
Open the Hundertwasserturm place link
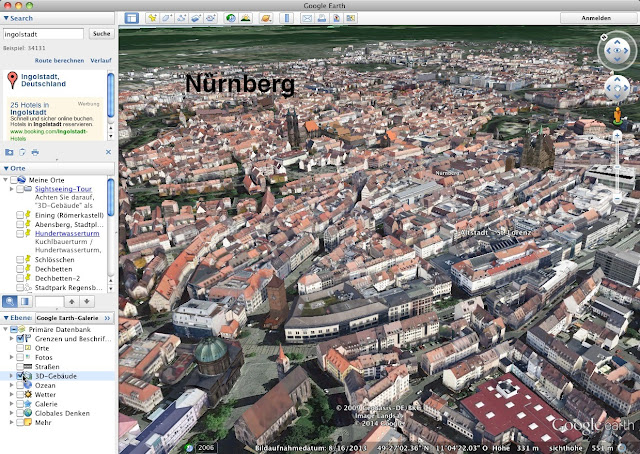[x=67, y=234]
